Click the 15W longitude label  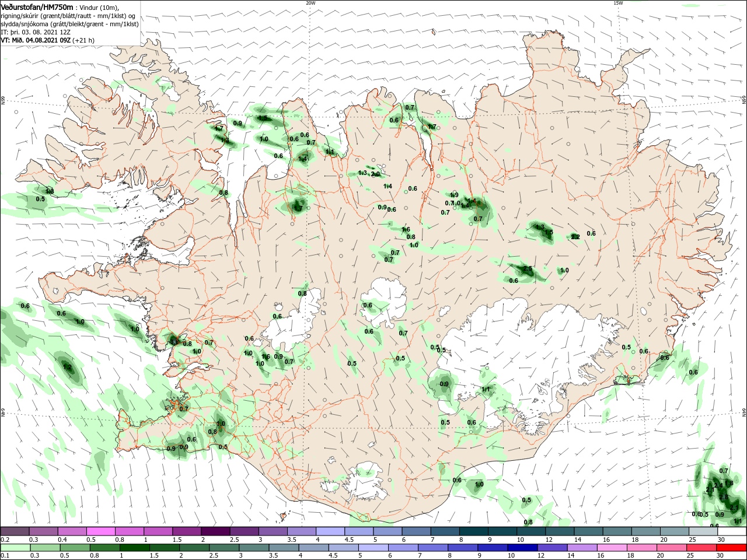[x=618, y=3]
